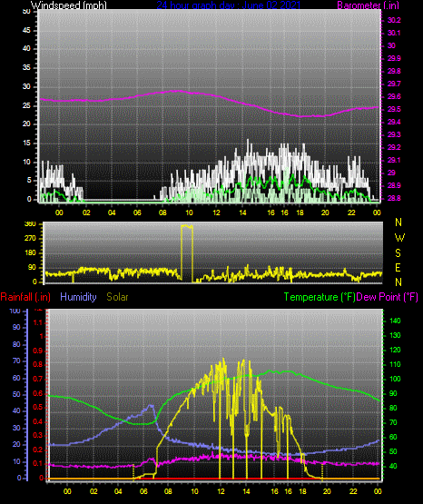Click the "Rainfall (.in)" legend label
This screenshot has height=504, width=423.
click(x=25, y=297)
